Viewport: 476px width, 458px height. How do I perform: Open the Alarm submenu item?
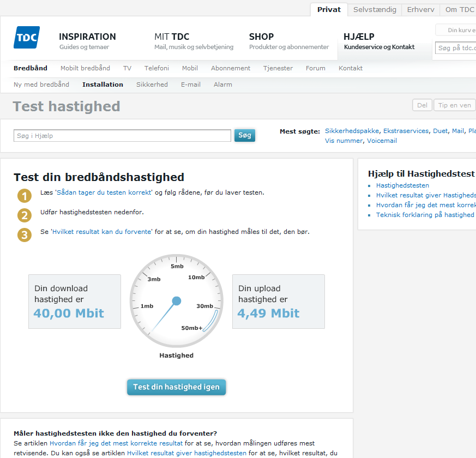[x=223, y=85]
